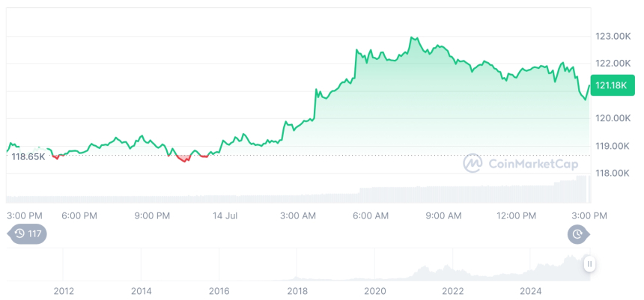Select 2018 on the year navigator

297,291
